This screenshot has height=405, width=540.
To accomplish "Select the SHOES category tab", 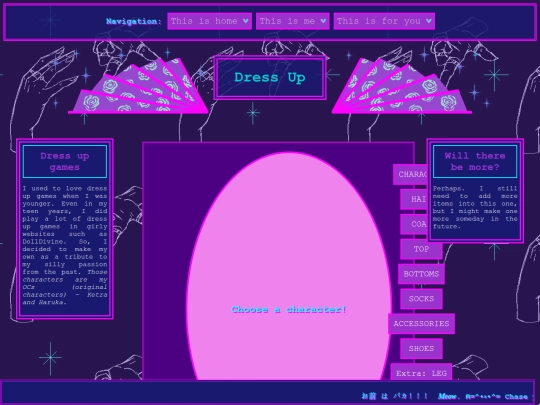I will pyautogui.click(x=421, y=348).
